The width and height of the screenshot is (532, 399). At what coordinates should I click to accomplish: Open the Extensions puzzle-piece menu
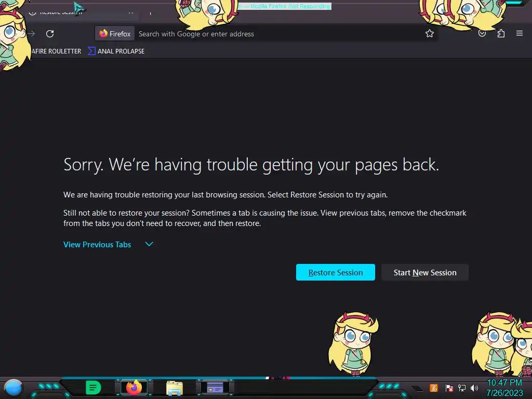tap(501, 34)
